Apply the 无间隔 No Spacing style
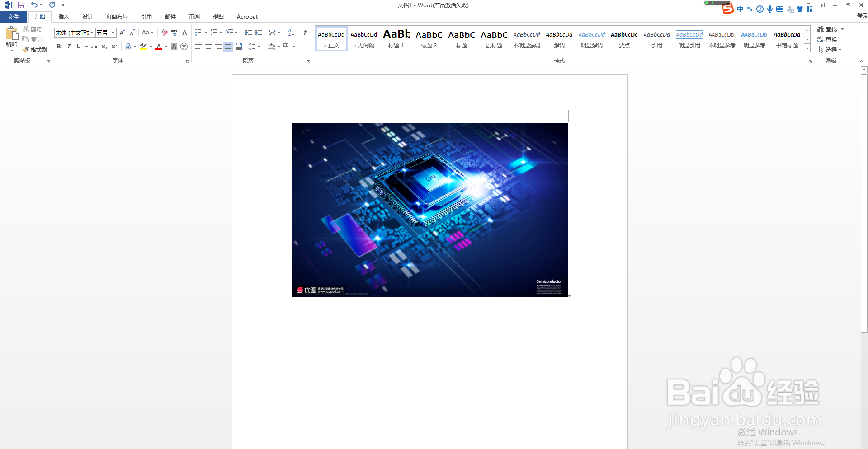 point(364,38)
